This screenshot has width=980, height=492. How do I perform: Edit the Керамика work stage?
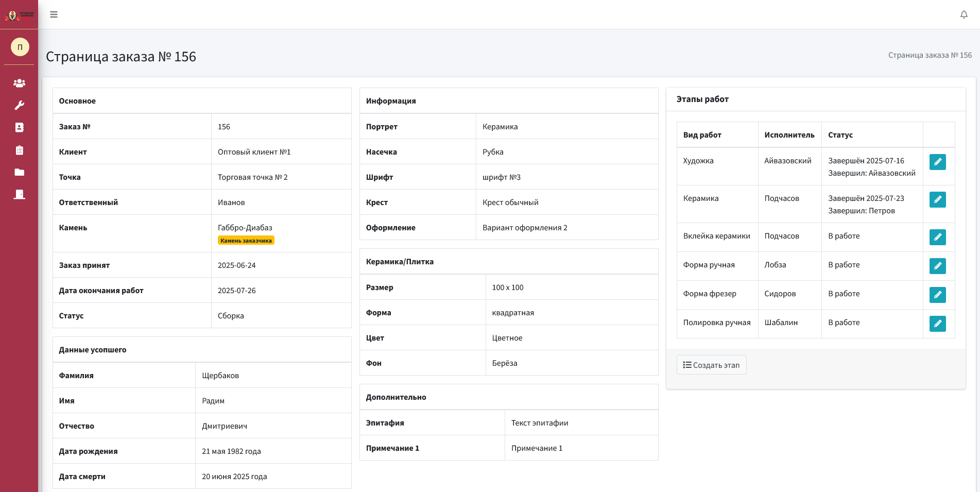tap(938, 199)
